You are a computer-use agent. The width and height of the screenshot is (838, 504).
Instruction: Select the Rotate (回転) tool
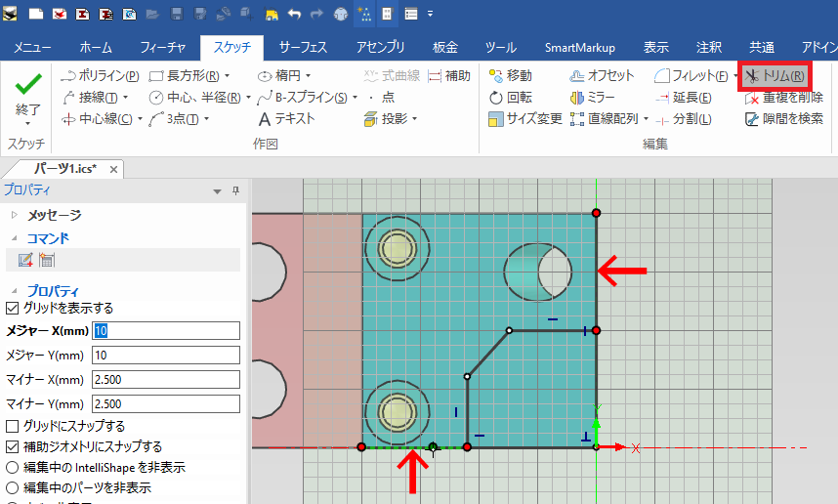click(510, 97)
